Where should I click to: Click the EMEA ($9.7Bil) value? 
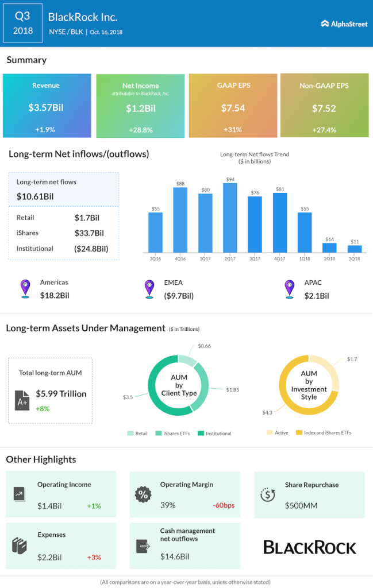point(179,296)
